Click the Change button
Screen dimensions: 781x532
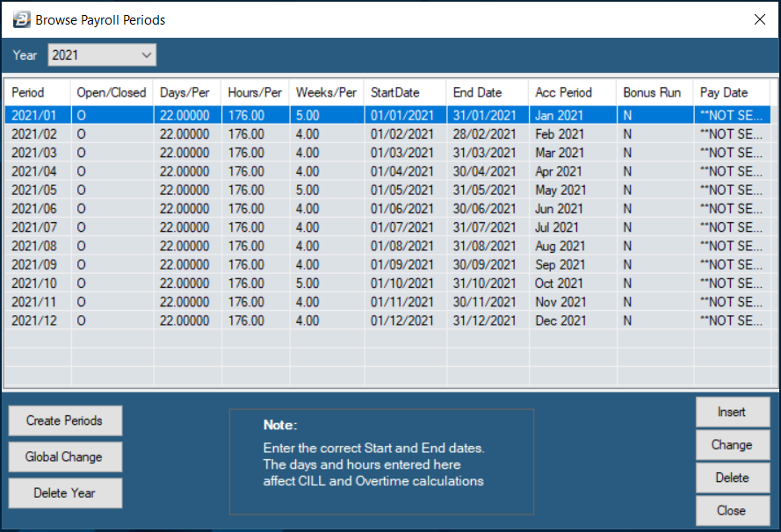click(x=732, y=445)
